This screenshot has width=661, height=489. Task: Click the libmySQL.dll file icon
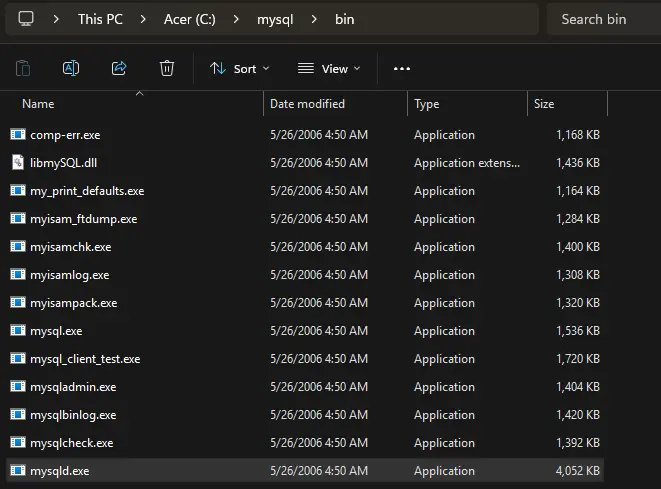point(18,163)
